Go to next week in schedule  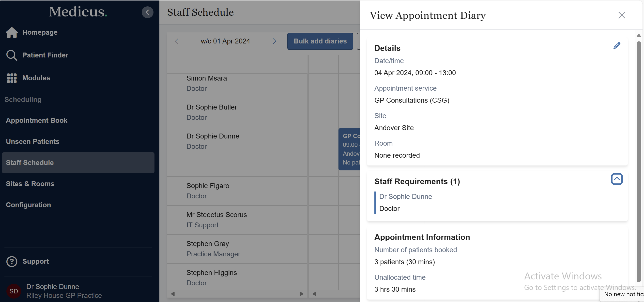274,41
